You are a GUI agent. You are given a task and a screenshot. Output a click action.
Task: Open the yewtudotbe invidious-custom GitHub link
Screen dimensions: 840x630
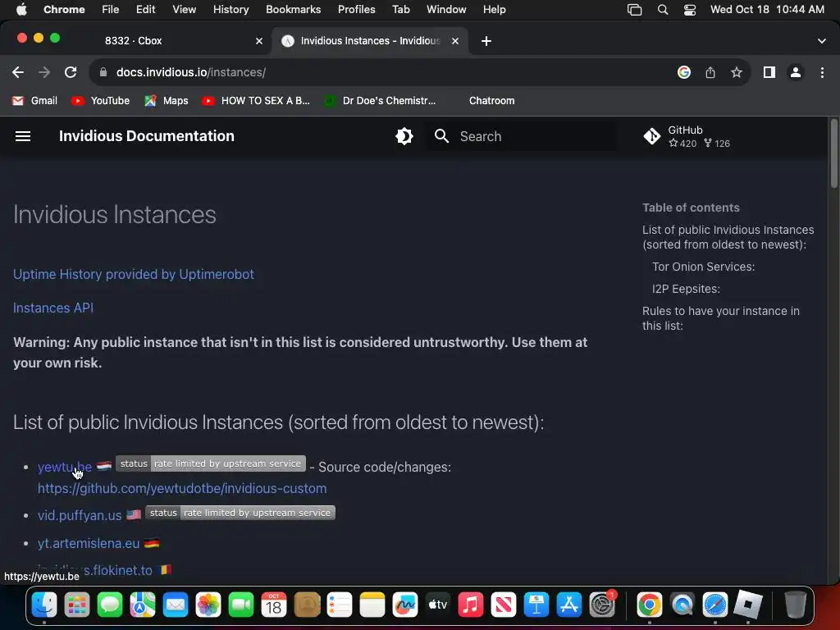[x=182, y=489]
